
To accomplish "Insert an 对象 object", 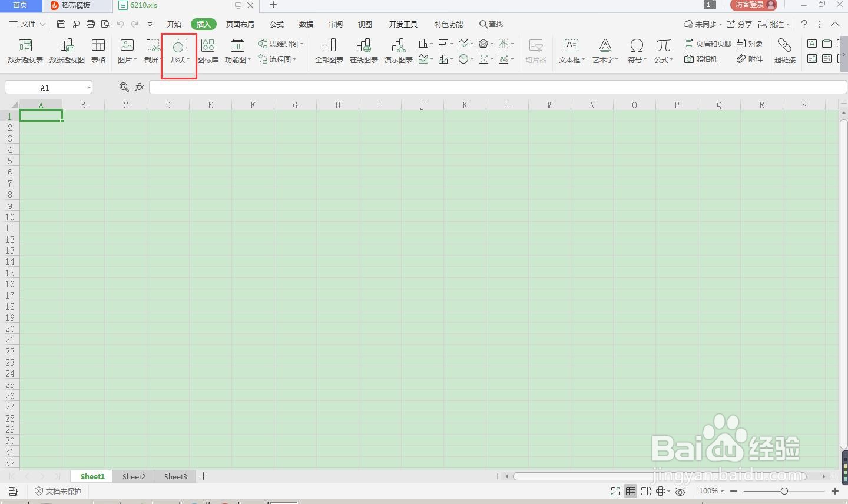I will tap(750, 44).
